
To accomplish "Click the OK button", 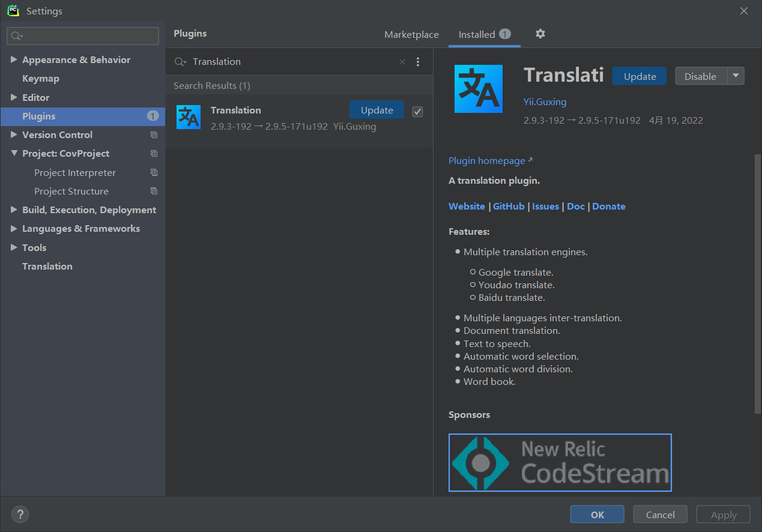I will (597, 515).
